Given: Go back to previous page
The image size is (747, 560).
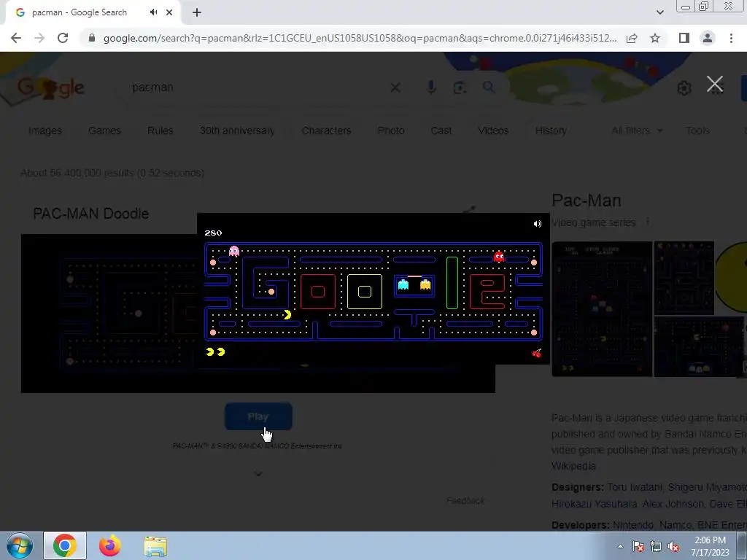Looking at the screenshot, I should 16,38.
